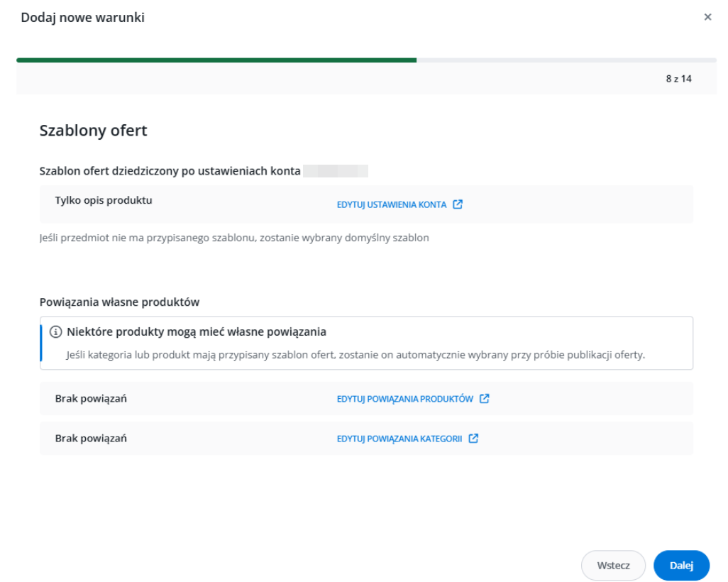The height and width of the screenshot is (582, 728).
Task: Open the Edytuj ustawienia konta link
Action: click(x=391, y=204)
